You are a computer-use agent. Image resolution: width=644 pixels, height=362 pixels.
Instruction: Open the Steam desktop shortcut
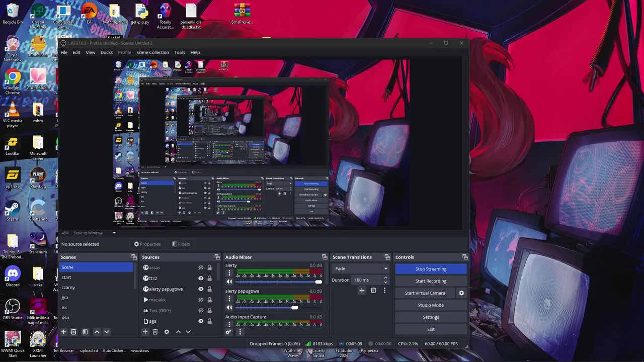tap(13, 211)
